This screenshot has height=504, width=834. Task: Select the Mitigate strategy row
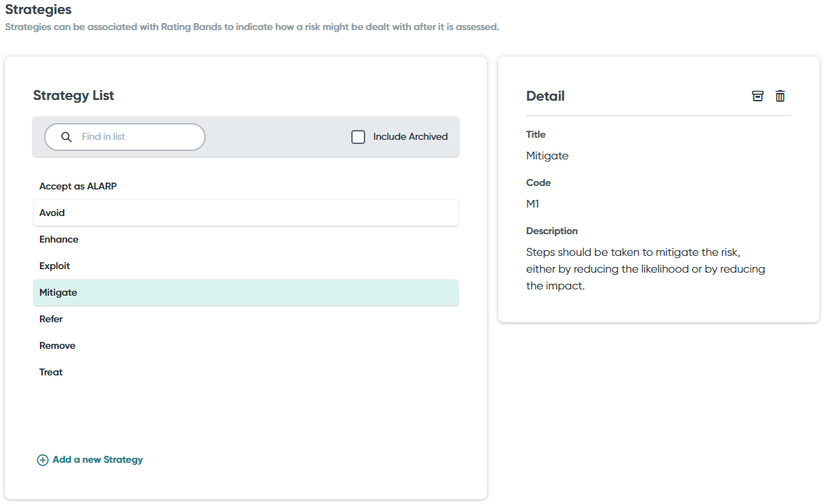click(x=246, y=292)
